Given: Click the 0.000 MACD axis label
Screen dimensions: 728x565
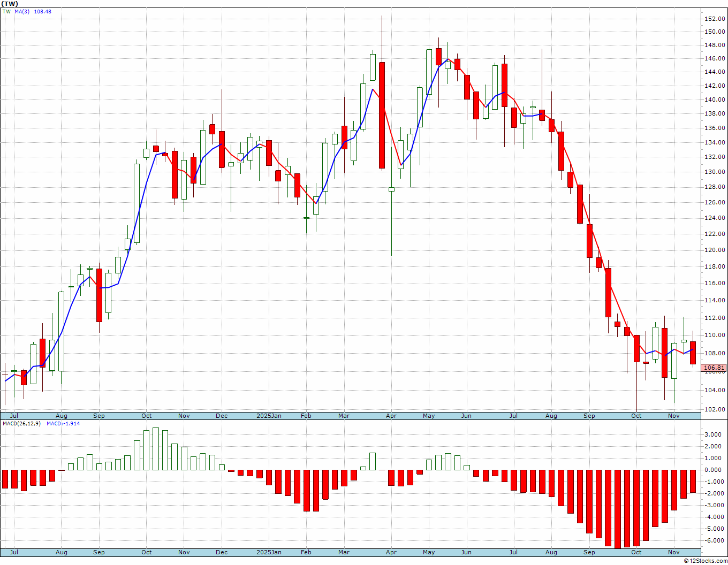Looking at the screenshot, I should tap(714, 470).
